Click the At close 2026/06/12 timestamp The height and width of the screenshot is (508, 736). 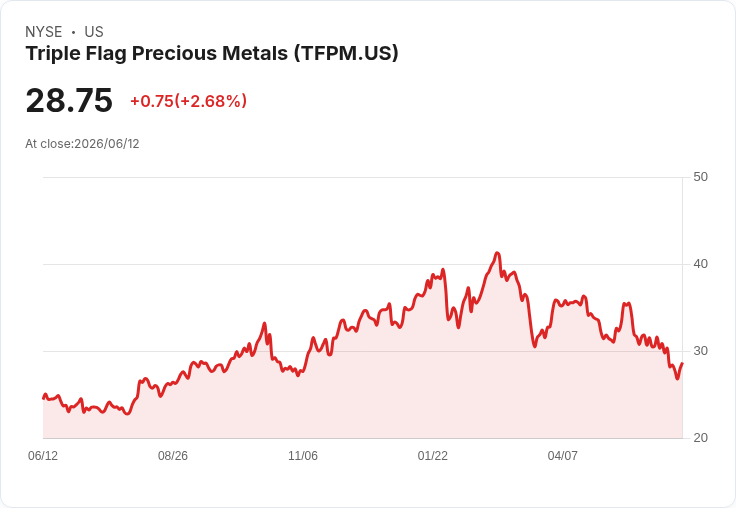pyautogui.click(x=82, y=144)
